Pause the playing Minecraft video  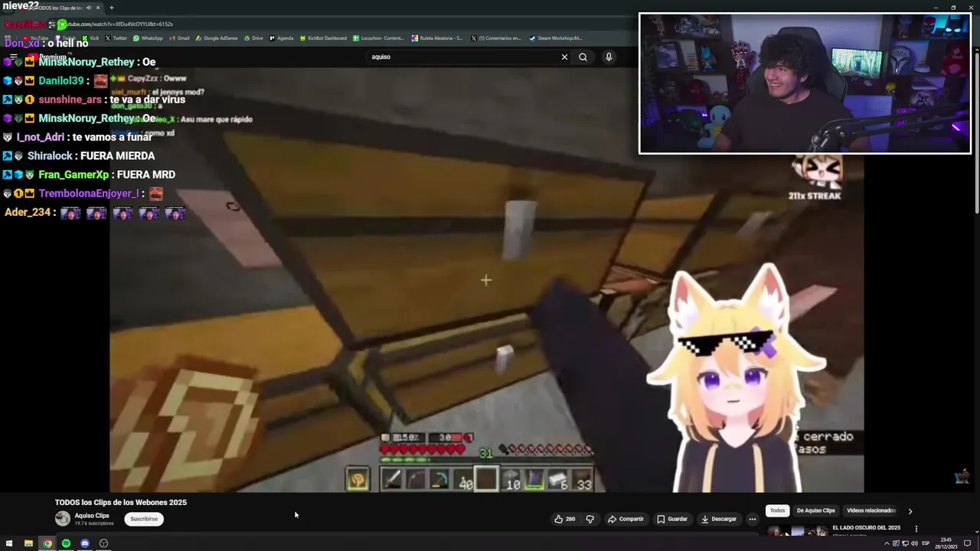pos(486,280)
